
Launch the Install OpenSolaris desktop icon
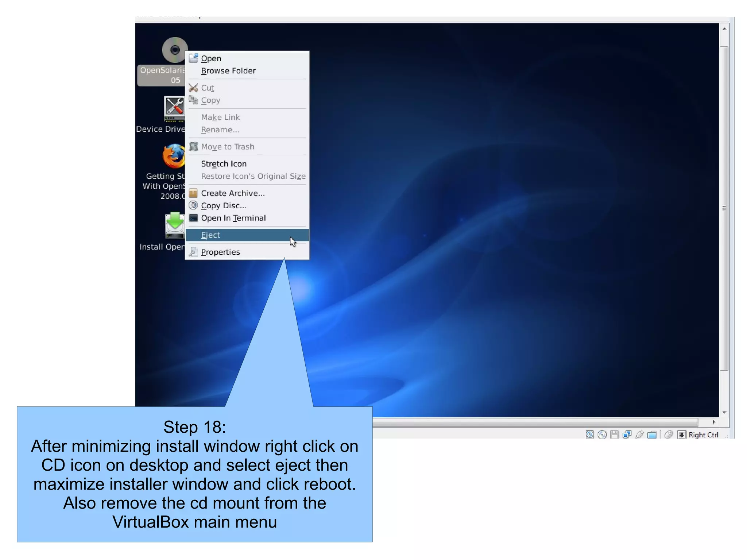click(x=174, y=225)
